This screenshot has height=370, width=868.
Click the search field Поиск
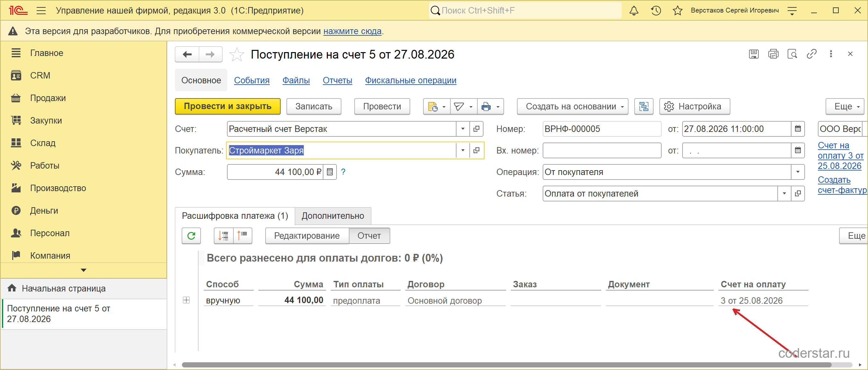point(525,10)
